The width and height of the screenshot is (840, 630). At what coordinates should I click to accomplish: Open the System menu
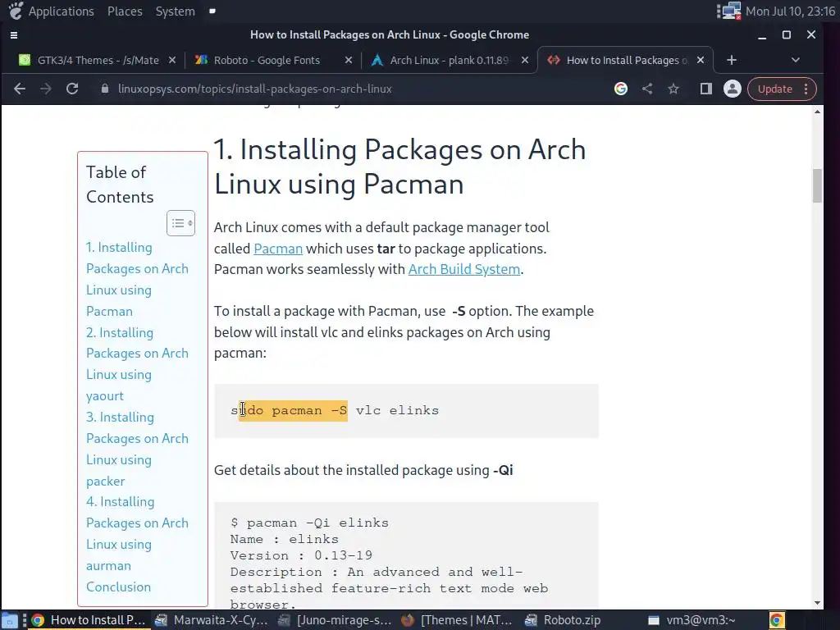pyautogui.click(x=175, y=11)
